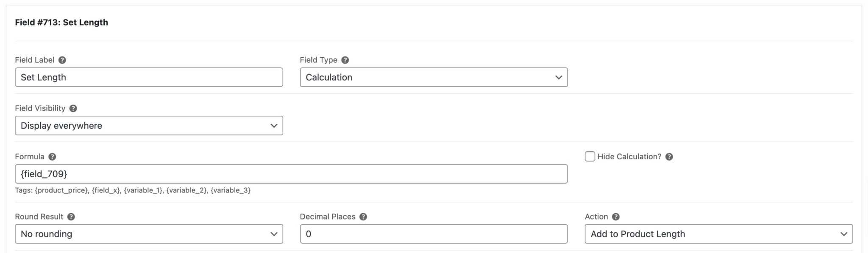Click the Decimal Places help icon
The image size is (868, 253).
(363, 217)
